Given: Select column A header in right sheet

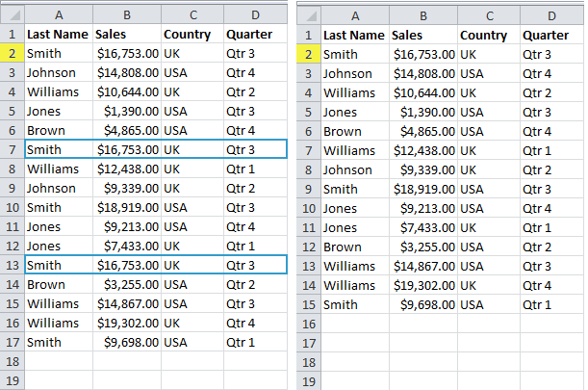Looking at the screenshot, I should pos(355,15).
